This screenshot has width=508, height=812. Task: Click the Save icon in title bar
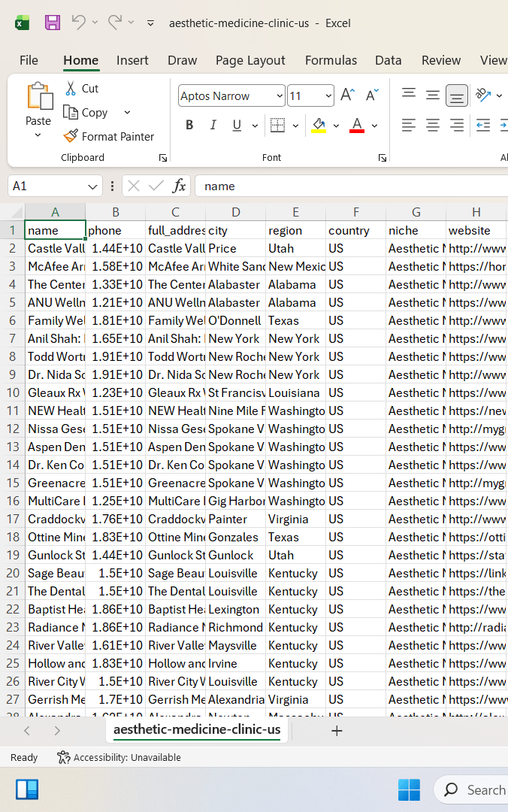(53, 23)
